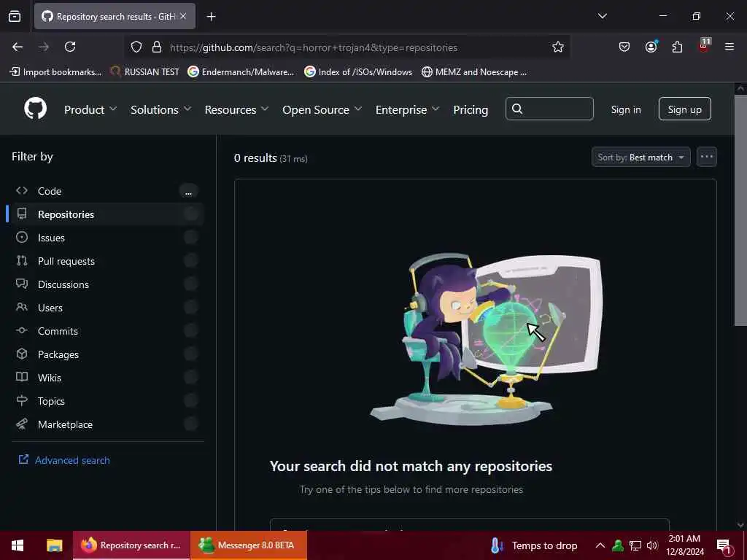
Task: Click the volume speaker tray icon
Action: (x=651, y=545)
